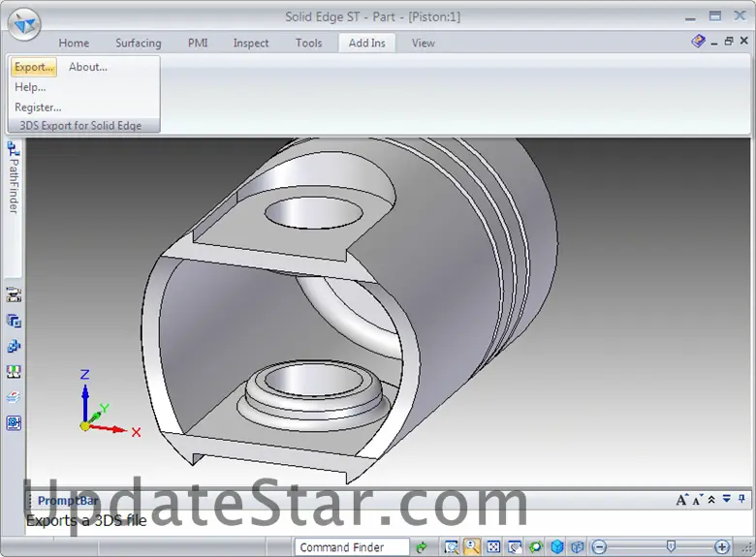Click the Export... button
This screenshot has width=756, height=557.
pos(34,67)
